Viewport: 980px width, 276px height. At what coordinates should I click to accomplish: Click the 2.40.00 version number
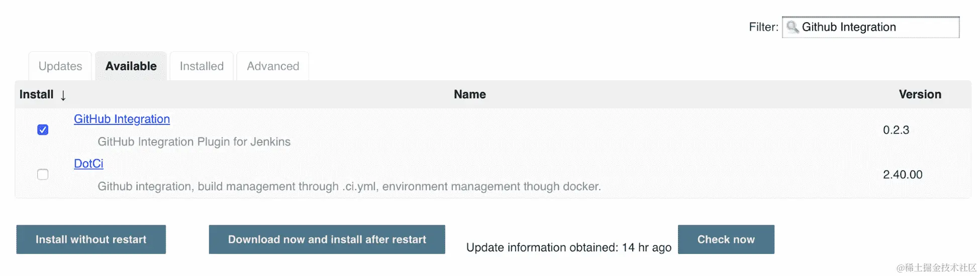(903, 175)
